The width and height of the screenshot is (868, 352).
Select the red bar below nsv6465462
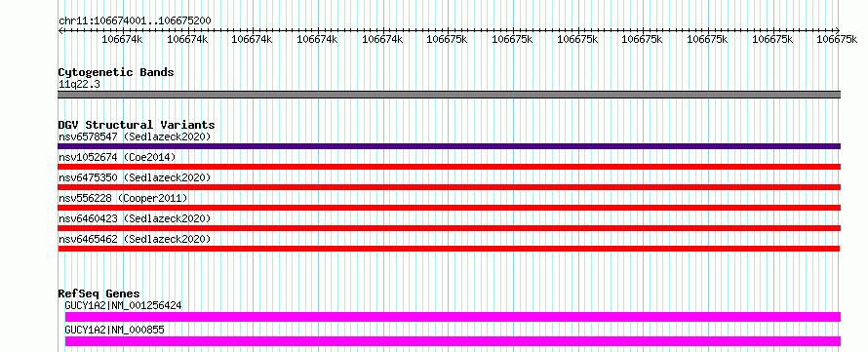click(449, 249)
